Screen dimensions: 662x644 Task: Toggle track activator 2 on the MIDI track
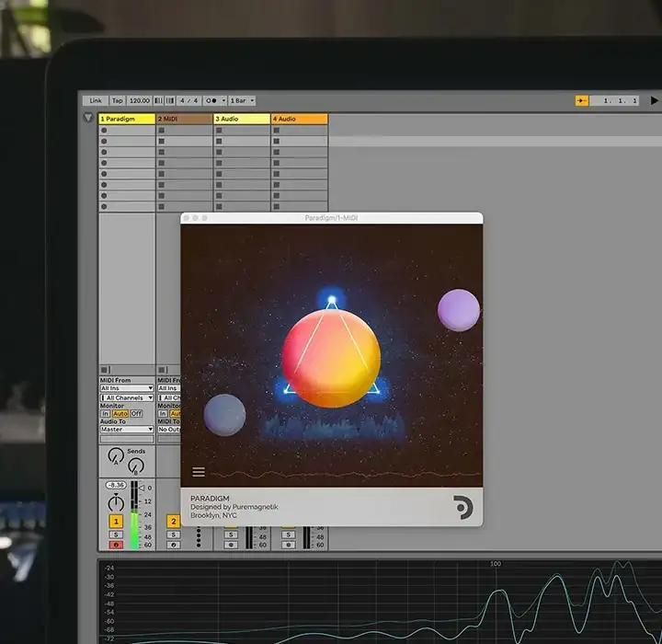[x=174, y=521]
